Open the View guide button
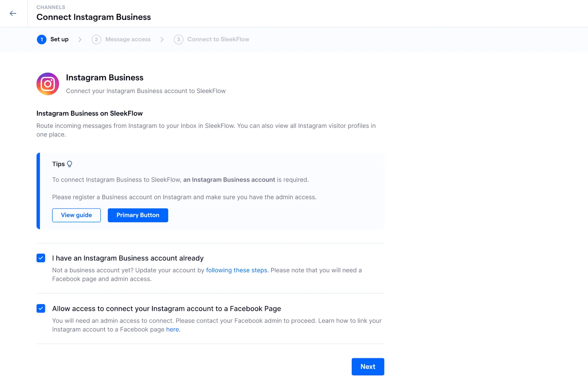 (76, 215)
